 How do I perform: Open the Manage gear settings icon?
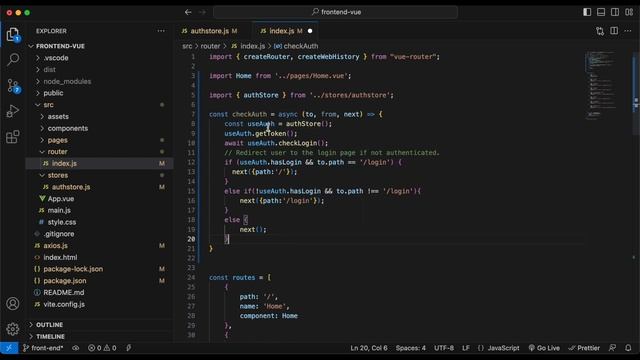[13, 329]
